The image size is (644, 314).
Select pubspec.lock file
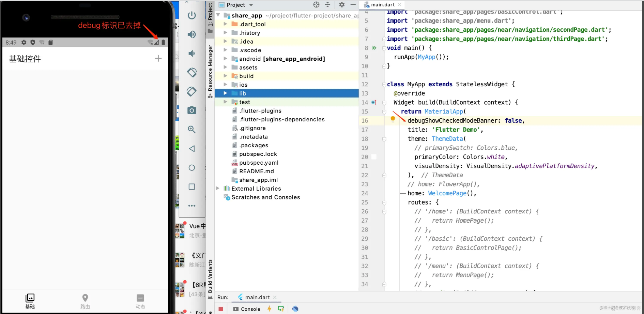click(258, 154)
